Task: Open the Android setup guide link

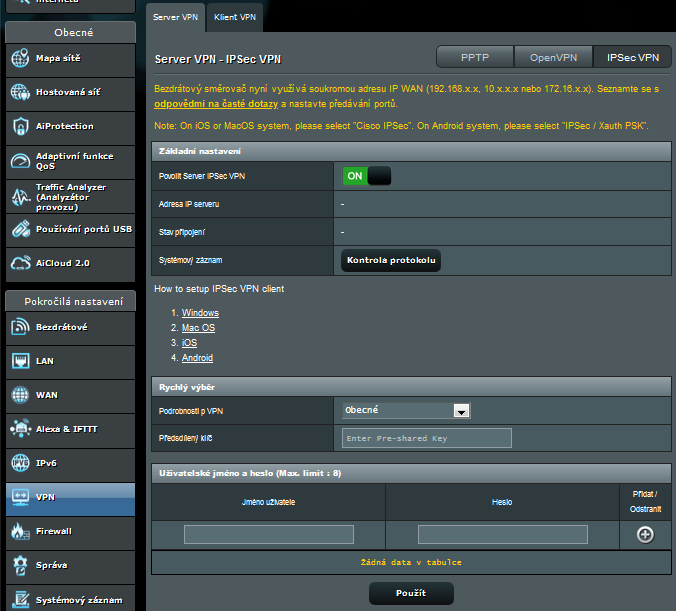Action: point(197,358)
